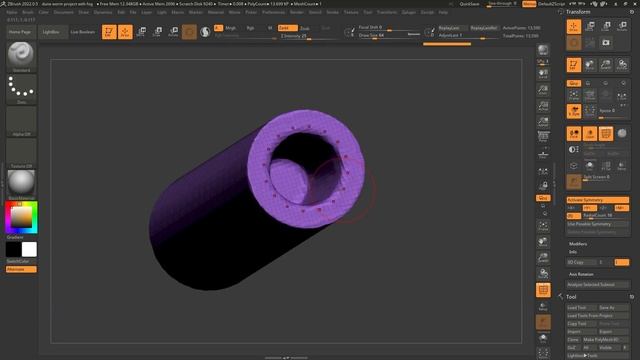
Task: Select the Scale tool in top shelf
Action: pyautogui.click(x=157, y=32)
